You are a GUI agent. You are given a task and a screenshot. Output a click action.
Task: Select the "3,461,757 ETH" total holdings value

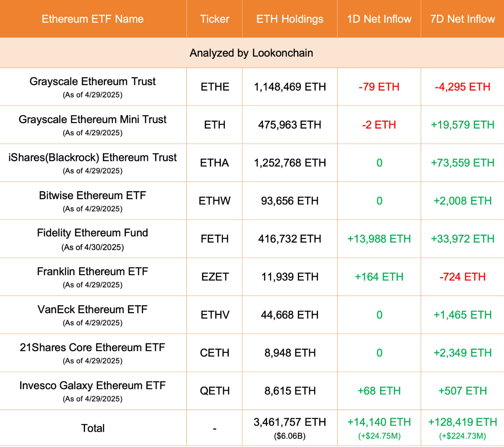(290, 422)
